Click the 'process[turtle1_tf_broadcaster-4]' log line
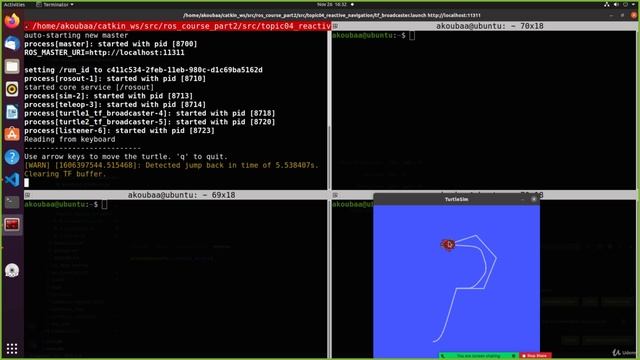The height and width of the screenshot is (360, 640). pos(149,113)
